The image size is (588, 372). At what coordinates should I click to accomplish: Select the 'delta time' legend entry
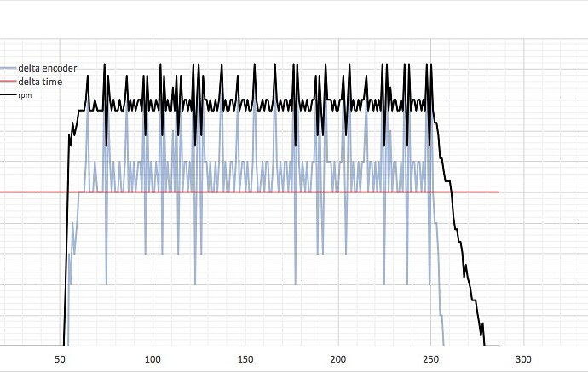(x=40, y=82)
